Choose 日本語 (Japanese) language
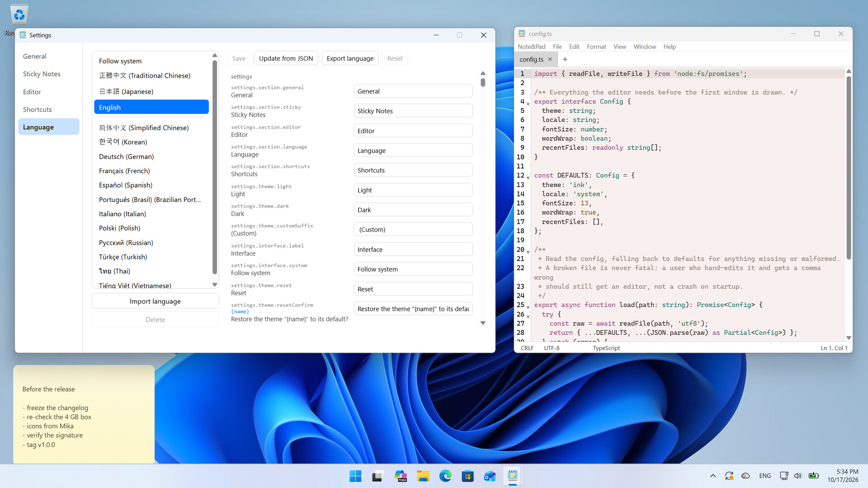This screenshot has height=488, width=868. 151,91
